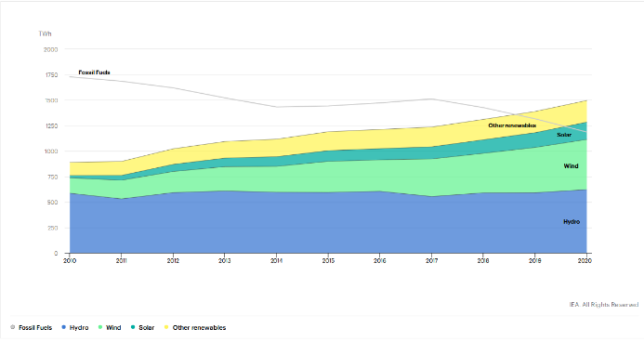The height and width of the screenshot is (342, 644).
Task: Click the 2010 x-axis tick label
Action: point(70,260)
